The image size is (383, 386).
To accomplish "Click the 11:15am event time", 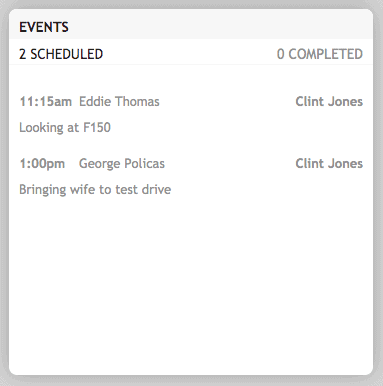I will click(45, 102).
